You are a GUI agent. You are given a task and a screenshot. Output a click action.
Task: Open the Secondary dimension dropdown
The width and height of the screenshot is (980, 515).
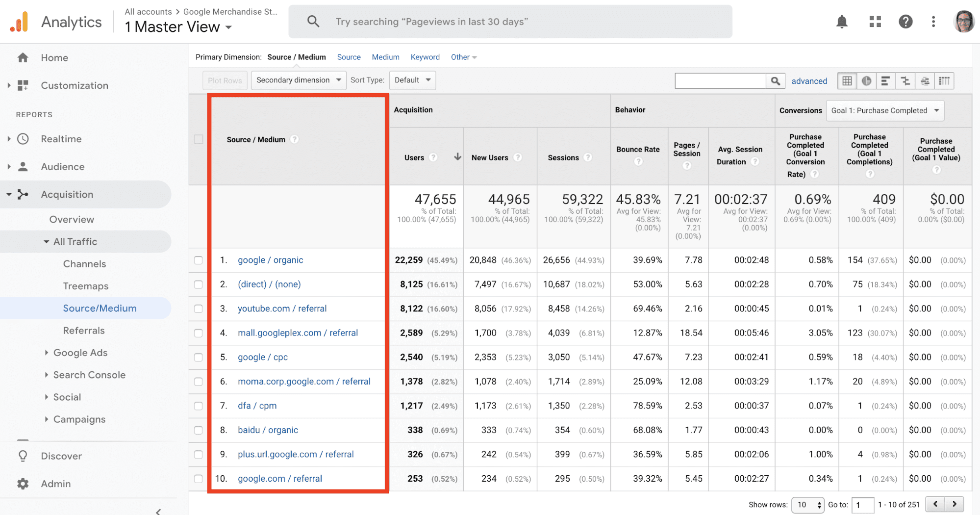click(x=298, y=80)
